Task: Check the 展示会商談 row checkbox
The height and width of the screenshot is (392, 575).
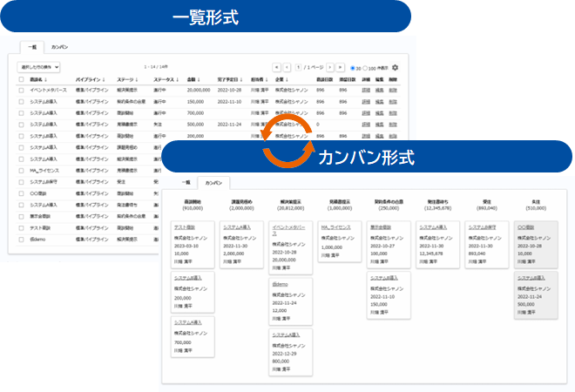Action: [x=21, y=216]
